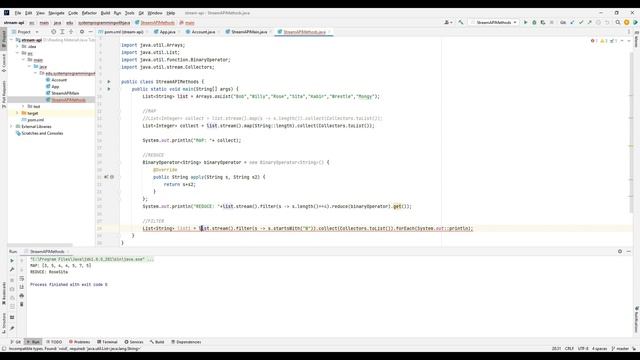
Task: Toggle Soft-Wrap in Run console
Action: click(22, 278)
